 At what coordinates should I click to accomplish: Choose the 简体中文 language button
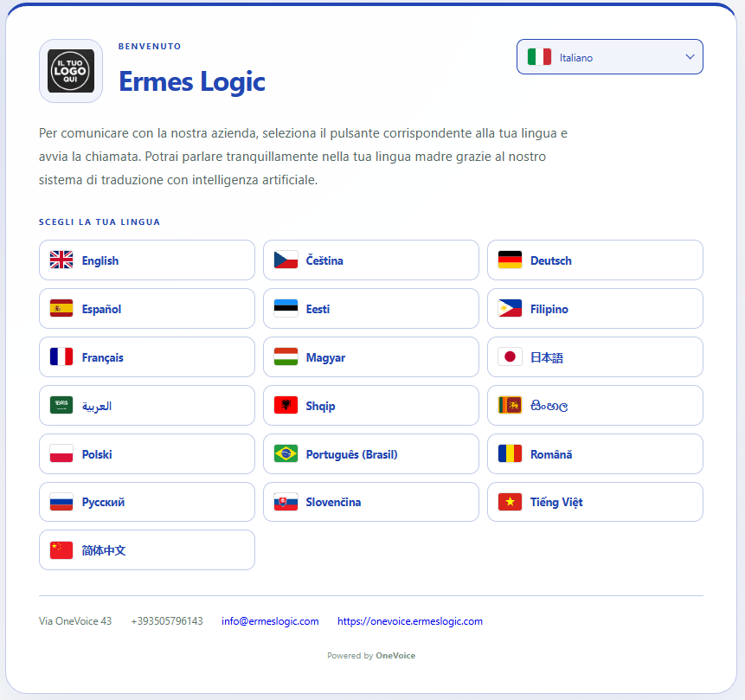[147, 550]
